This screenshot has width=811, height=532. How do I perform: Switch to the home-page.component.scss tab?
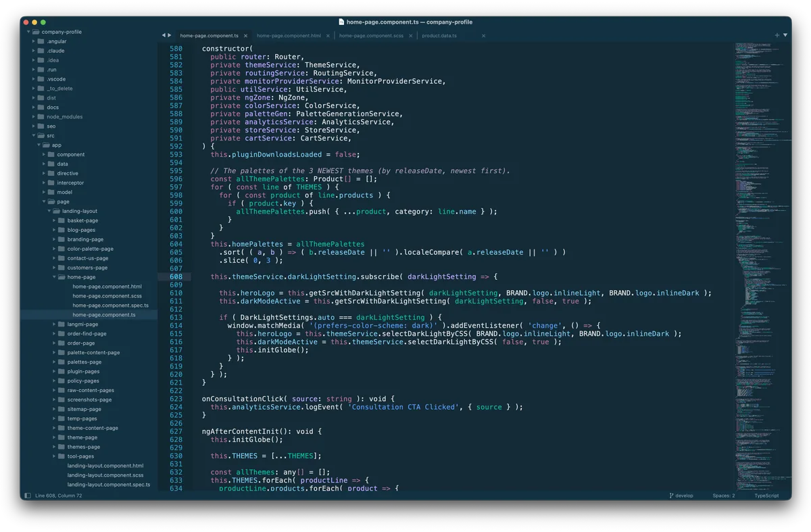point(371,36)
